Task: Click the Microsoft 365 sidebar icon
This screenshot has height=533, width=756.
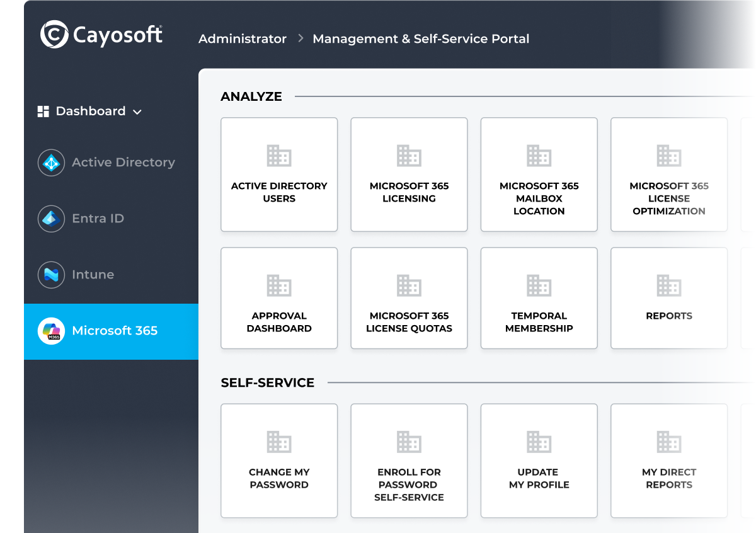Action: (51, 331)
